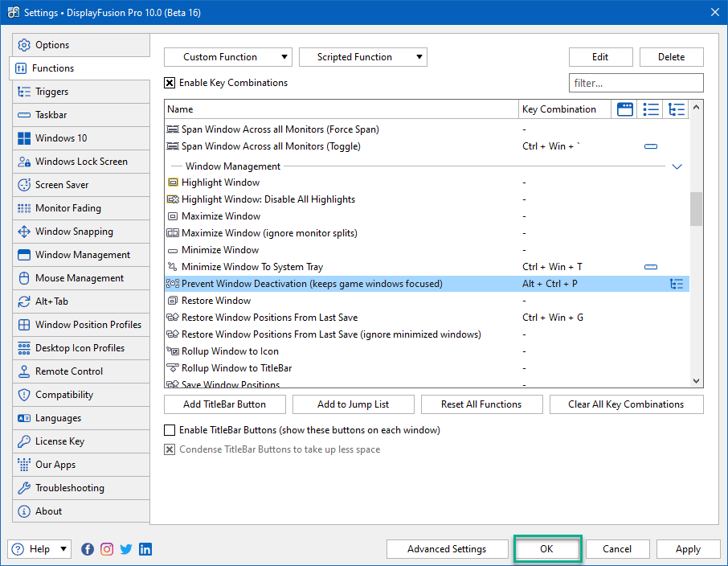
Task: Open the Custom Function dropdown
Action: click(x=228, y=57)
